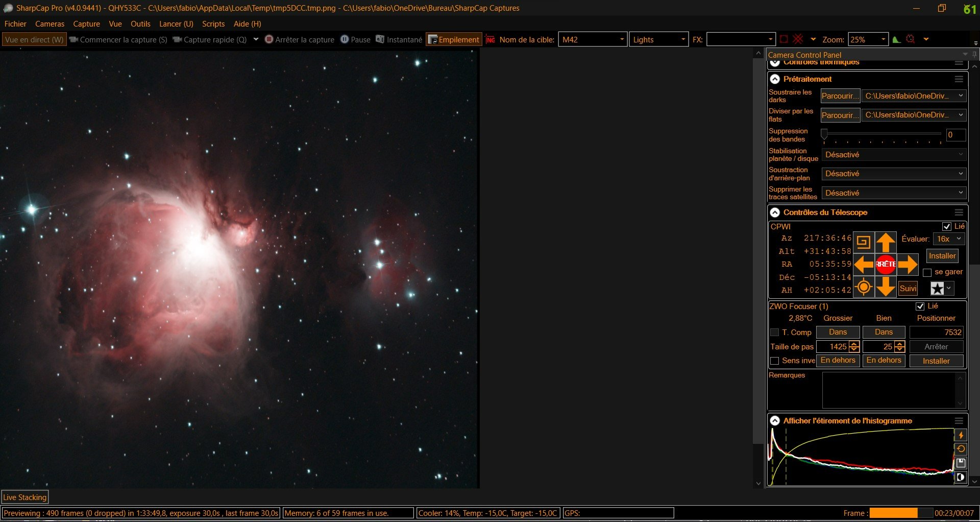Screen dimensions: 980x522
Task: Click the red circular focus tool icon
Action: pyautogui.click(x=910, y=39)
